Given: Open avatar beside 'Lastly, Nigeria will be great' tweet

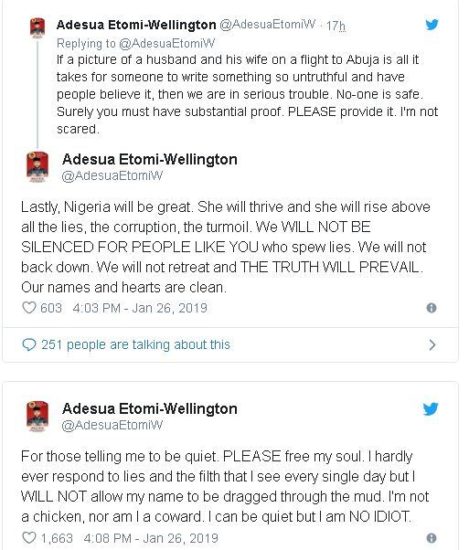Looking at the screenshot, I should point(38,166).
